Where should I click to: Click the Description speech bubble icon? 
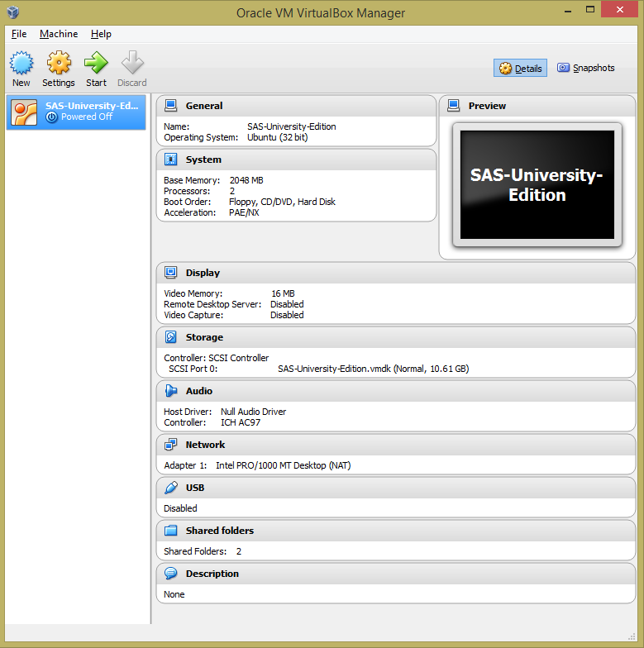[171, 574]
